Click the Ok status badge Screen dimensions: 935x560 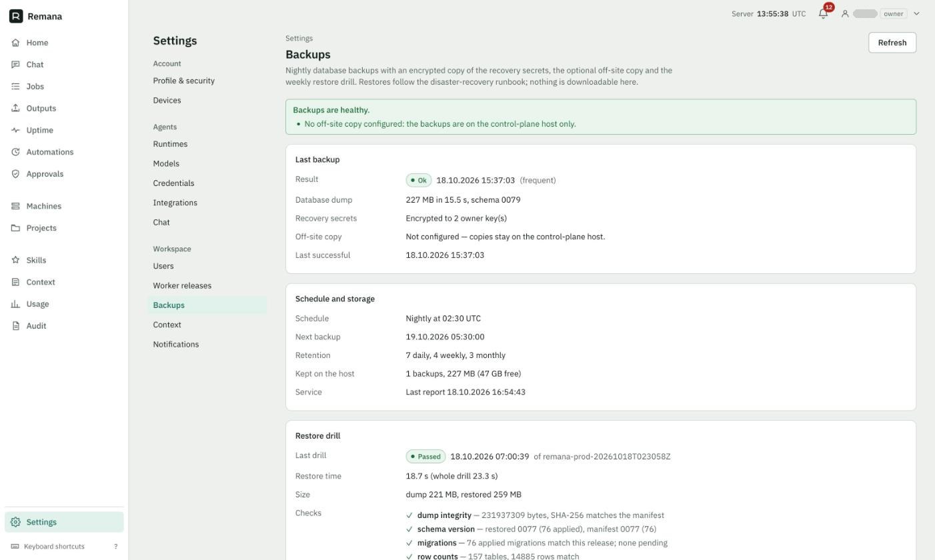point(419,180)
